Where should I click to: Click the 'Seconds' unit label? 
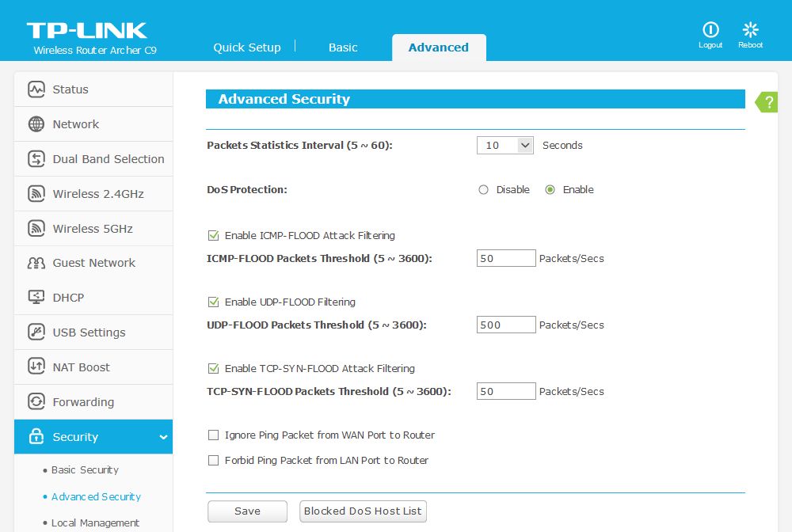[562, 146]
